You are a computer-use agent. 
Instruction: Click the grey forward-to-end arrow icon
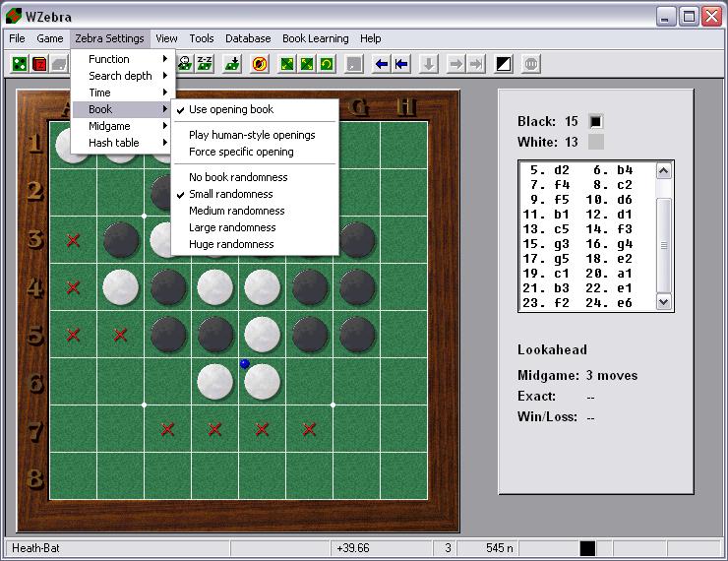pyautogui.click(x=476, y=64)
